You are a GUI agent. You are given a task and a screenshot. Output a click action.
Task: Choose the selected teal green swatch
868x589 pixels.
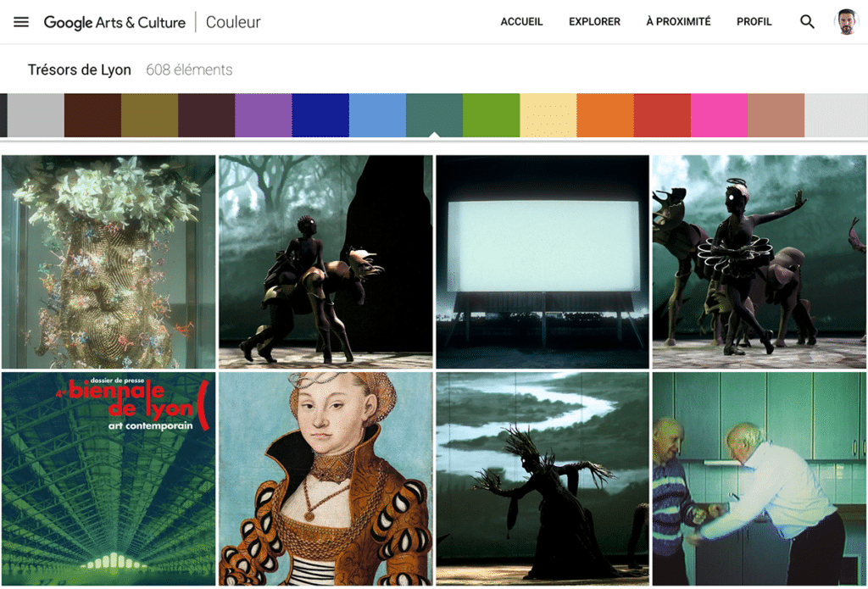[x=435, y=115]
